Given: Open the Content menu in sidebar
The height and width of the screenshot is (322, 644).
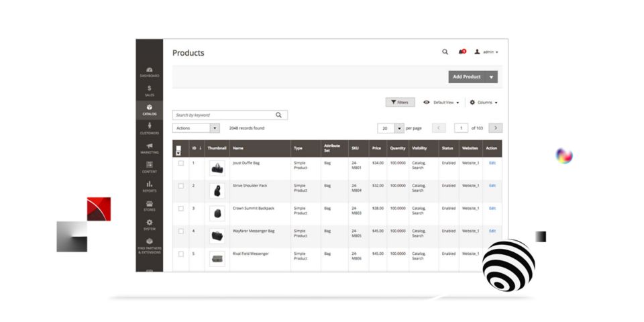Looking at the screenshot, I should (150, 167).
